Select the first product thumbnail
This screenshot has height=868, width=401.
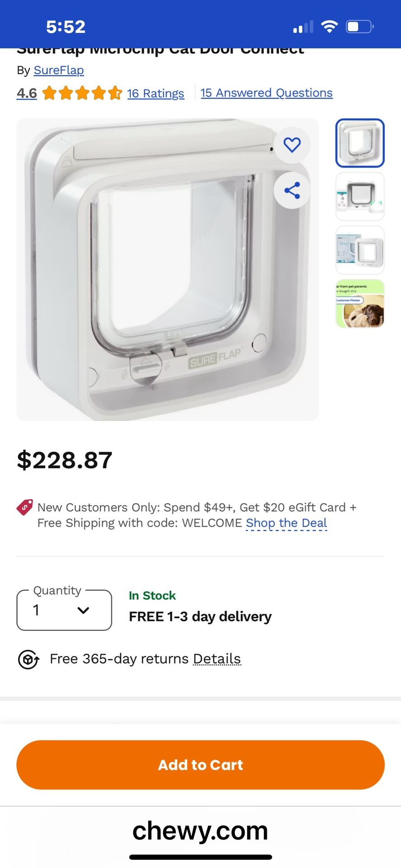360,143
